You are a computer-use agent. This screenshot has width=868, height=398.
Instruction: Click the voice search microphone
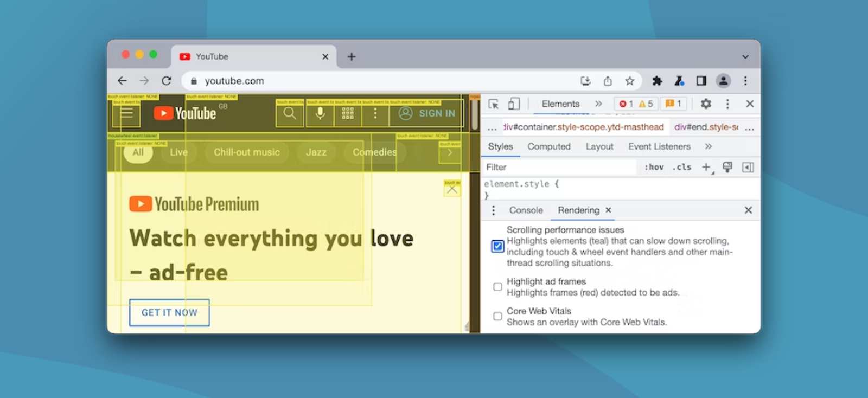click(320, 113)
